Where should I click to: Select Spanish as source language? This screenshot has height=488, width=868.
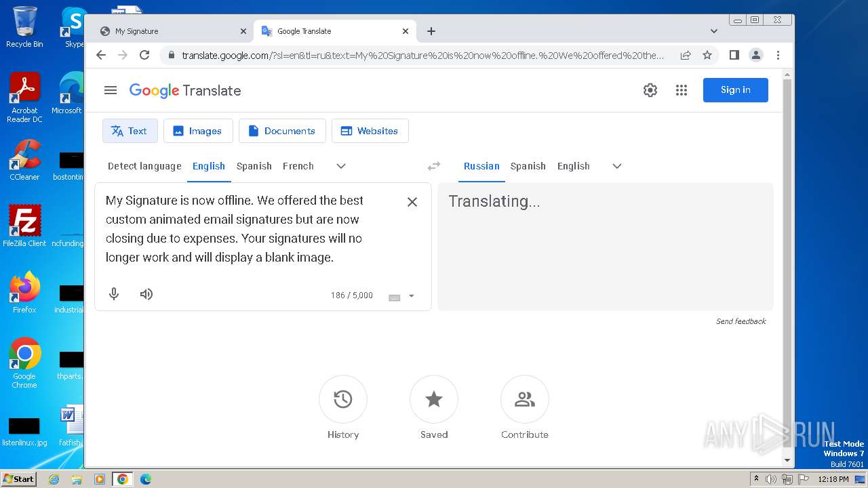point(254,166)
